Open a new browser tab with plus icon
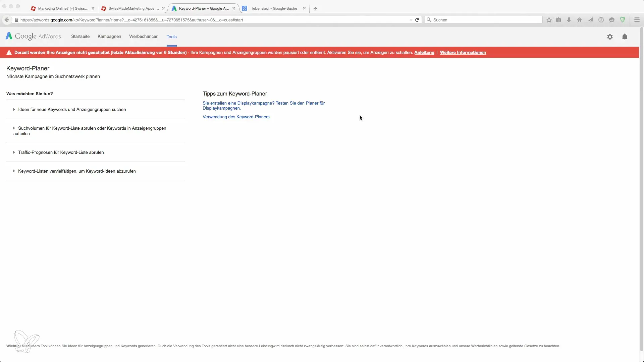Screen dimensions: 644x362 click(315, 8)
